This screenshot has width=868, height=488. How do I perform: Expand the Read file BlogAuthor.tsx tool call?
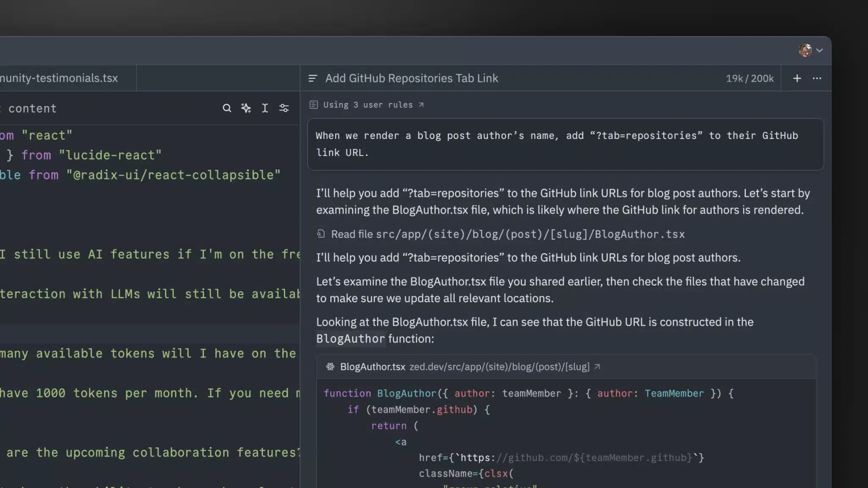[x=507, y=234]
